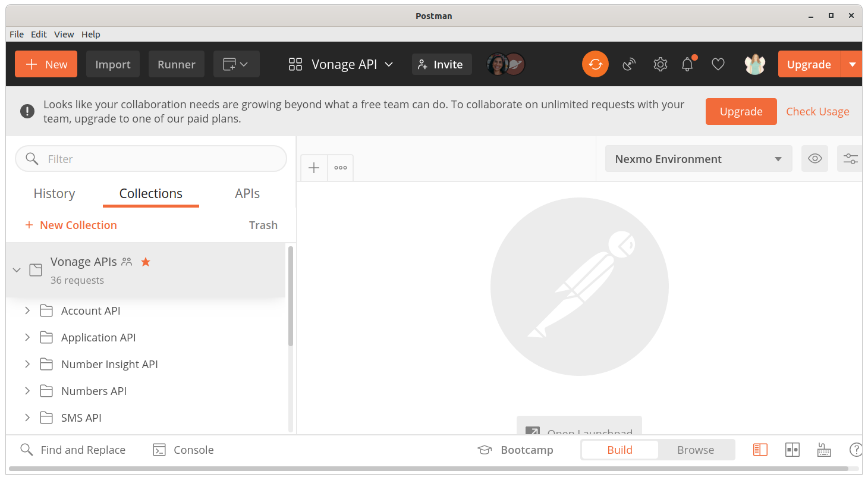Collapse the Vonage APIs collection
The width and height of the screenshot is (868, 480).
[17, 270]
